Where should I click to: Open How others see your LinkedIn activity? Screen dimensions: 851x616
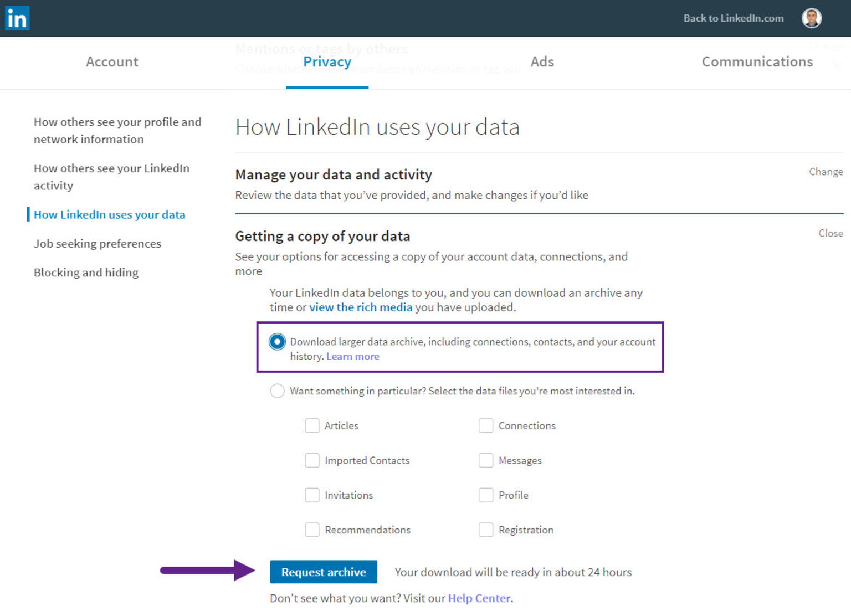tap(111, 177)
